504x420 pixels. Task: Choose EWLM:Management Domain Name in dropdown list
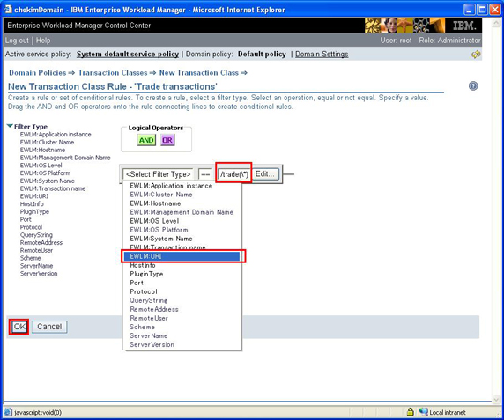point(182,212)
